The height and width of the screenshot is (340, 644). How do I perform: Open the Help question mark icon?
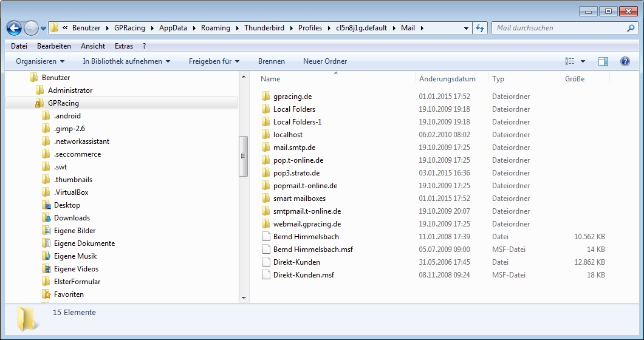click(625, 61)
